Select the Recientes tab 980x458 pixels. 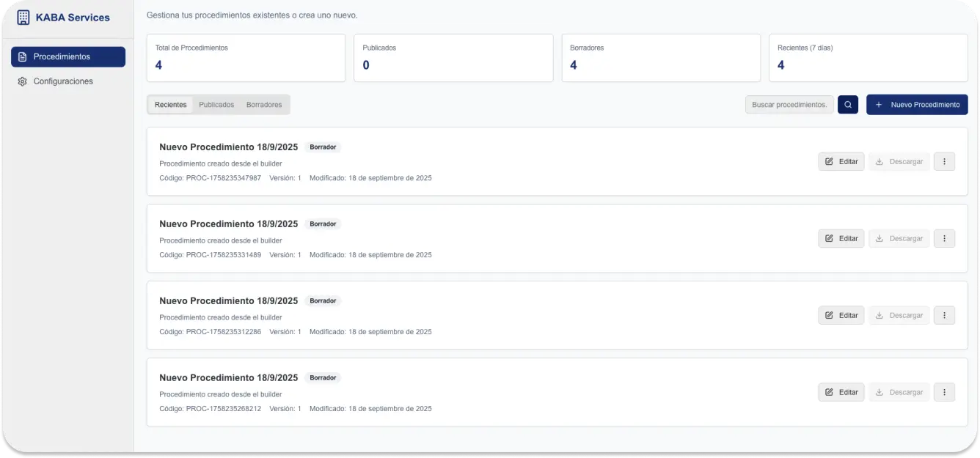170,105
